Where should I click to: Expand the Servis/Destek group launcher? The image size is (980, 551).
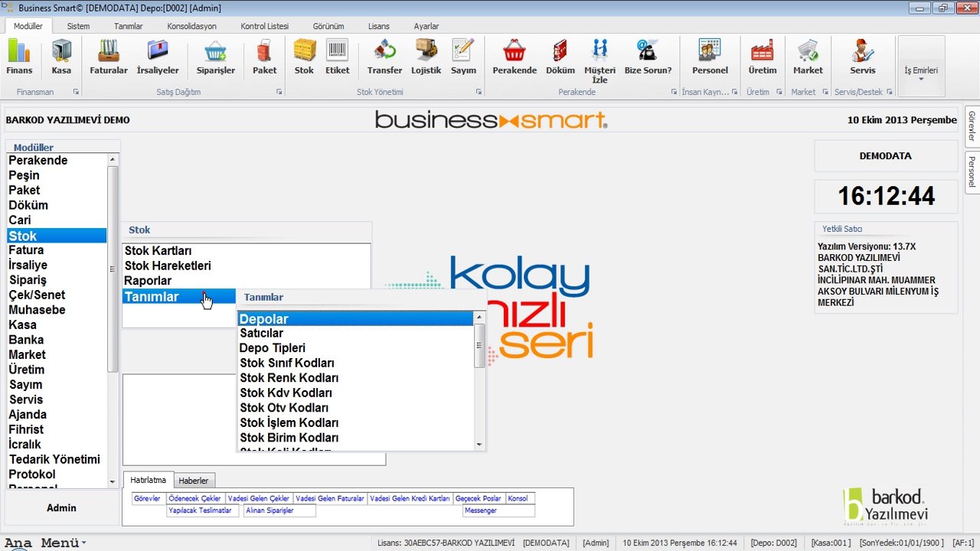pyautogui.click(x=889, y=92)
